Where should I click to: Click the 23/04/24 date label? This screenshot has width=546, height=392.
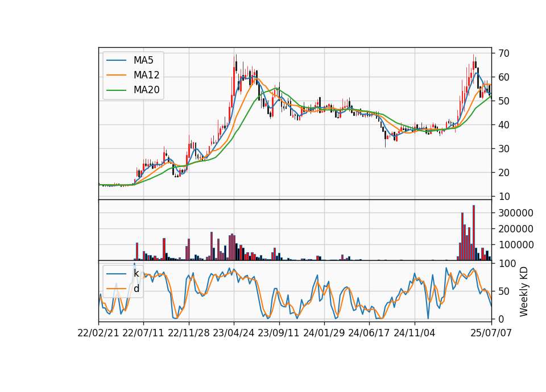click(x=234, y=333)
